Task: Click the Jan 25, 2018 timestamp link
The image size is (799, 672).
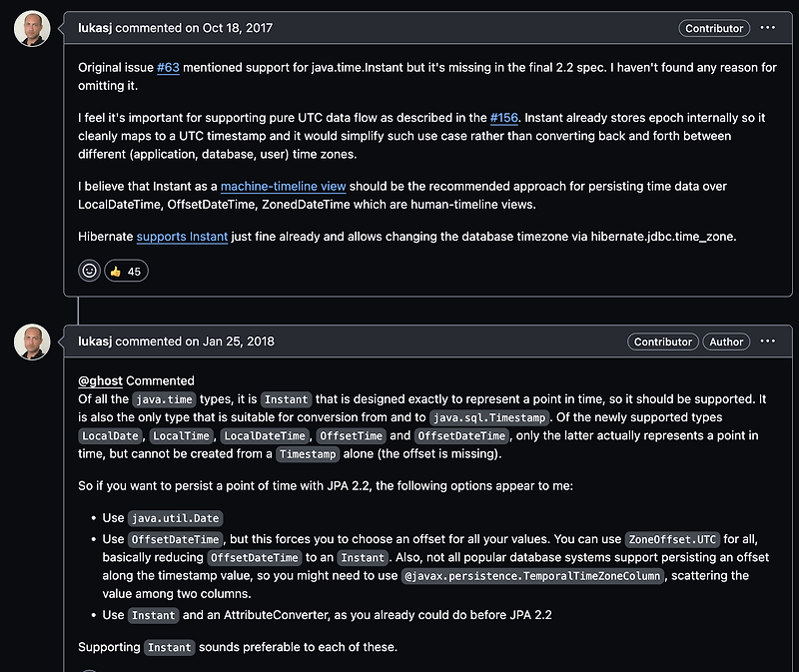Action: pyautogui.click(x=237, y=341)
